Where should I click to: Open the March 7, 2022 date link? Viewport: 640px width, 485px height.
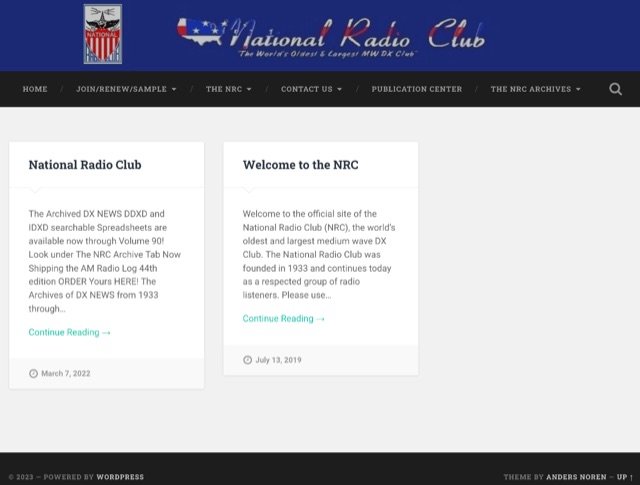pyautogui.click(x=66, y=373)
